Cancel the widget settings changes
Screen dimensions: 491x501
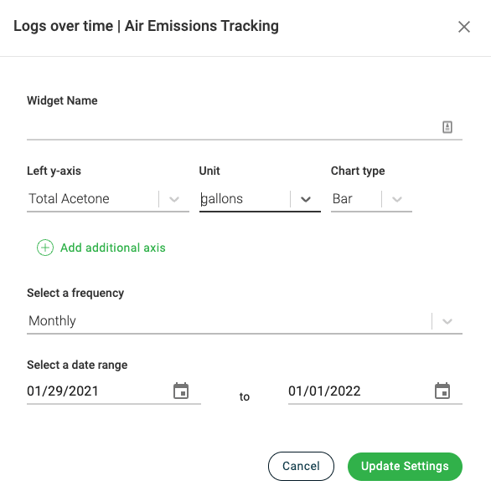[x=301, y=466]
